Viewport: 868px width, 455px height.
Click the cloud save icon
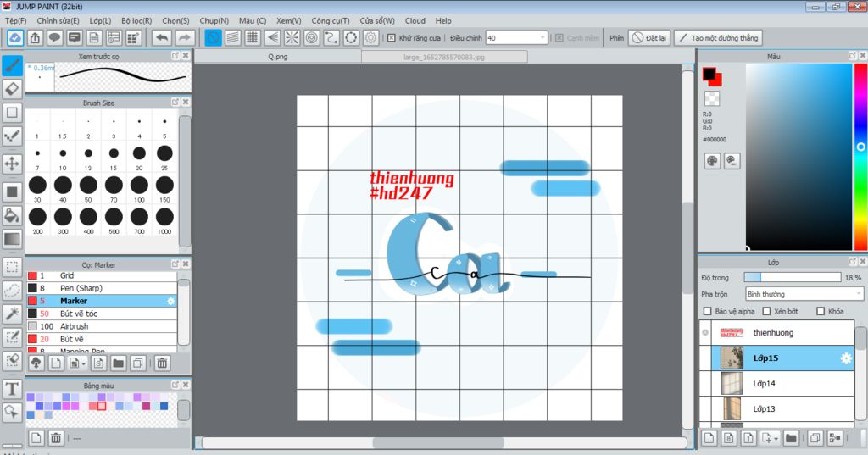tap(15, 37)
